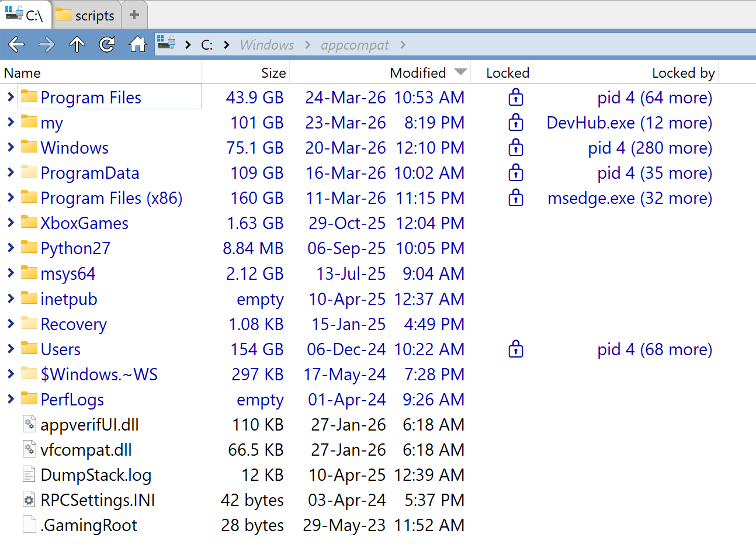Select the .GamingRoot file name
756x555 pixels.
click(89, 525)
